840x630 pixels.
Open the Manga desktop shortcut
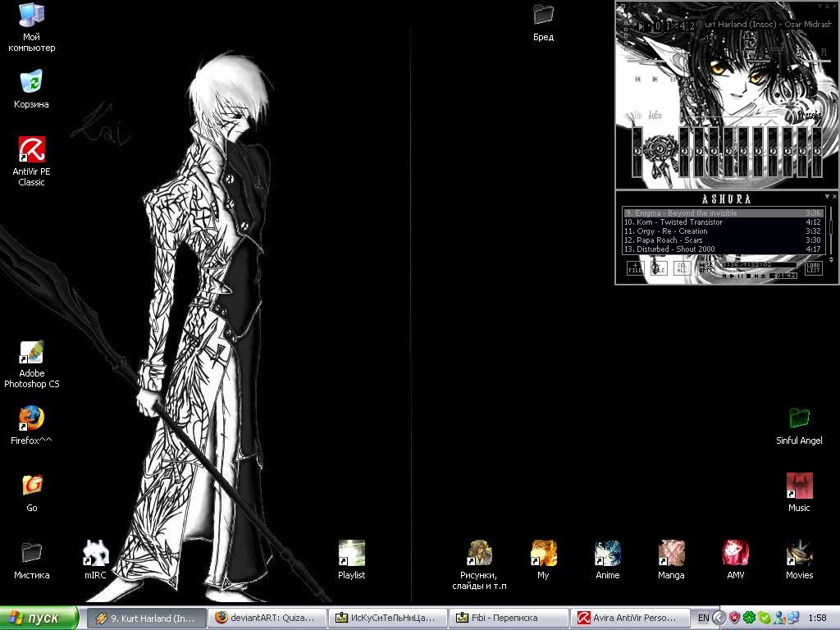(x=671, y=560)
